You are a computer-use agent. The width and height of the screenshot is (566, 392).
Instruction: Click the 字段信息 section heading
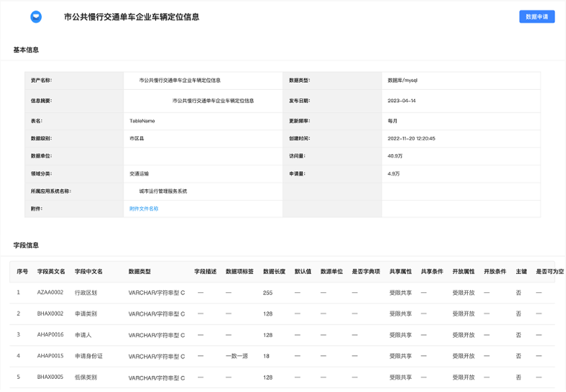[x=26, y=245]
